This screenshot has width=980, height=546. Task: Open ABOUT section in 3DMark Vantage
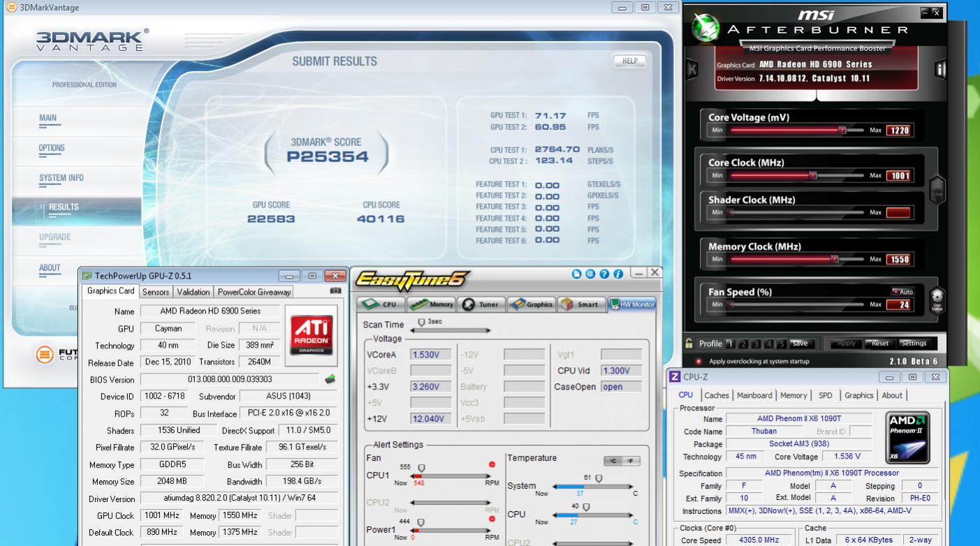coord(50,268)
